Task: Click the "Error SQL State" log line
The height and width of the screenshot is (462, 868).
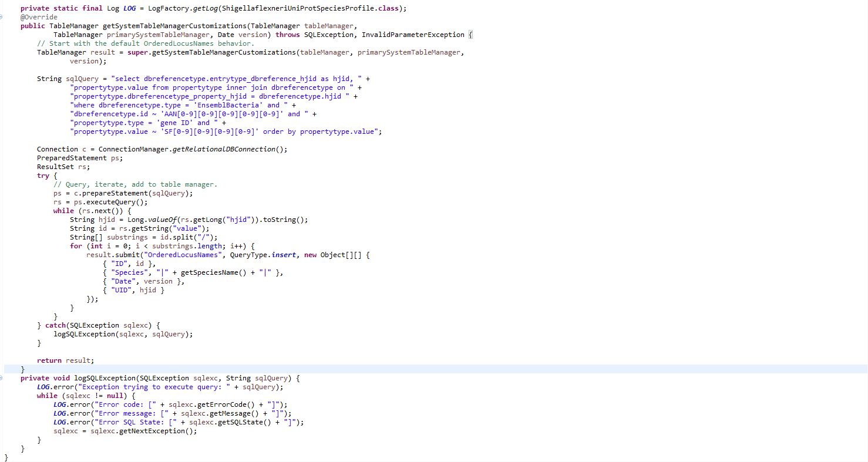Action: (179, 422)
